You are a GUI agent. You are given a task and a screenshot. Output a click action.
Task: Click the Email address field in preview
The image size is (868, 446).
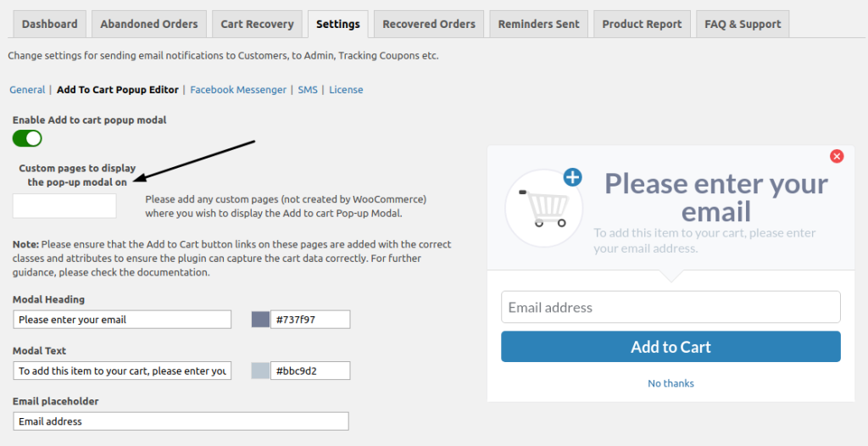click(x=671, y=308)
